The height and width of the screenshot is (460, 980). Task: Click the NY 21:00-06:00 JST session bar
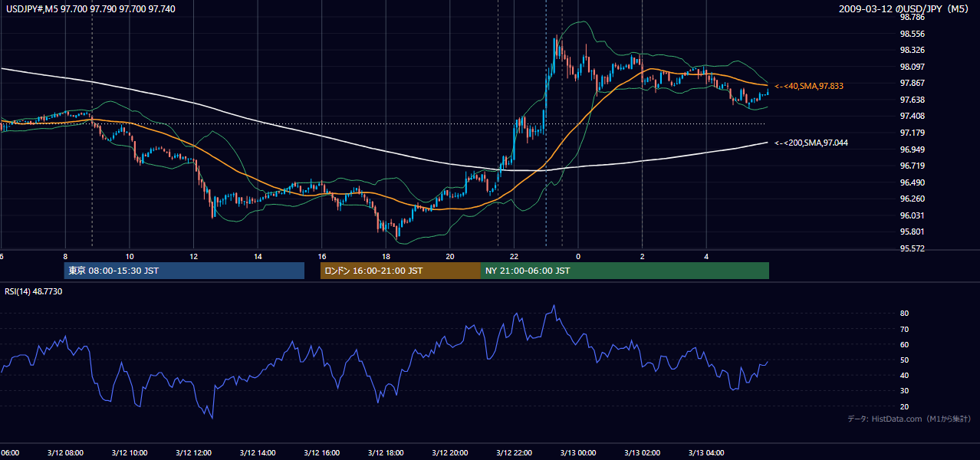pyautogui.click(x=625, y=271)
